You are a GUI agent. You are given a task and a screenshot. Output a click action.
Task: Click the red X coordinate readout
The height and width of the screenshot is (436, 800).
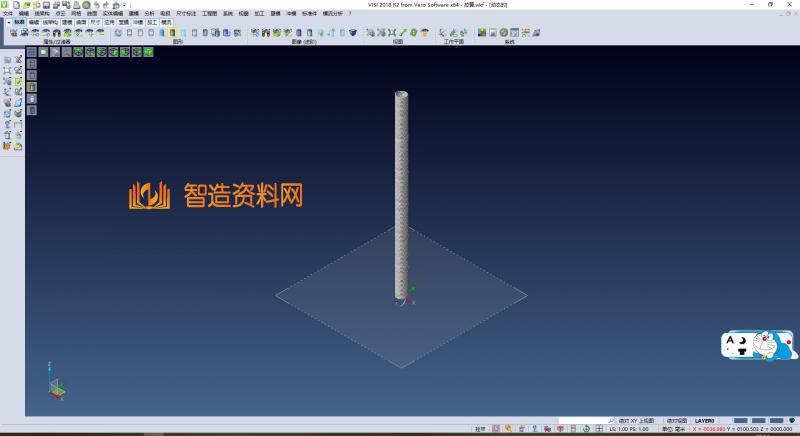(709, 429)
